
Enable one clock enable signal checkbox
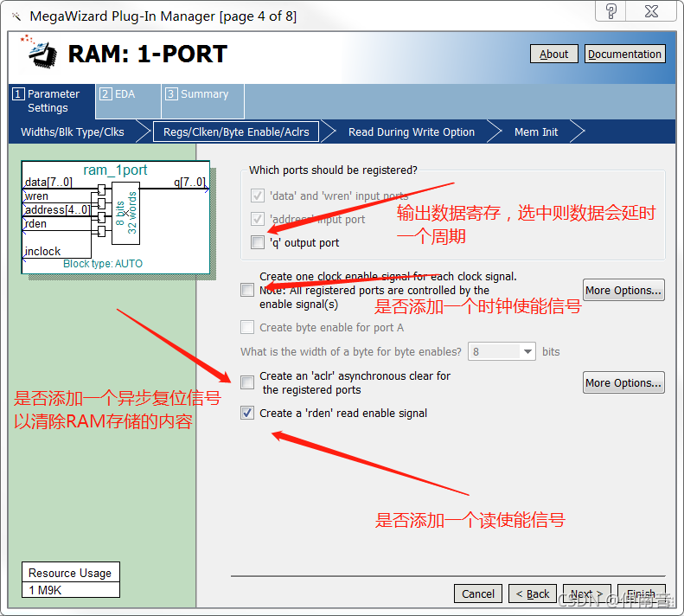click(247, 290)
